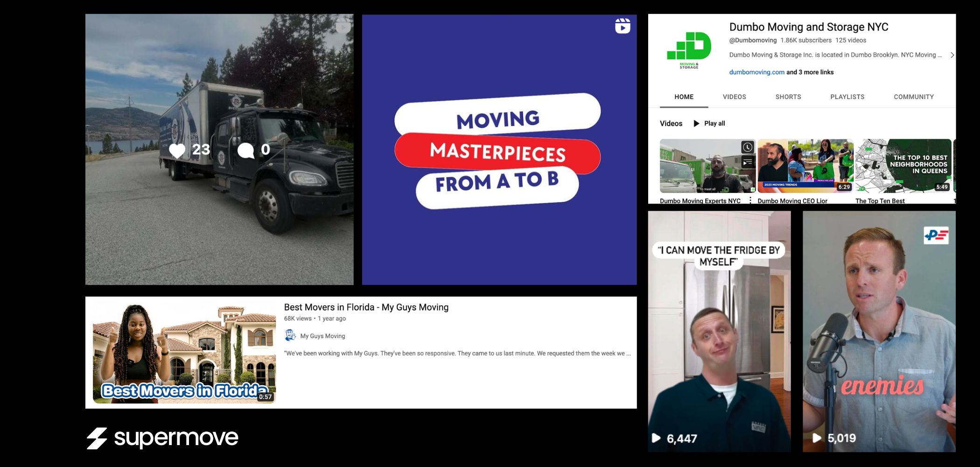The width and height of the screenshot is (980, 467).
Task: Click the heart likes icon on truck post
Action: 177,150
